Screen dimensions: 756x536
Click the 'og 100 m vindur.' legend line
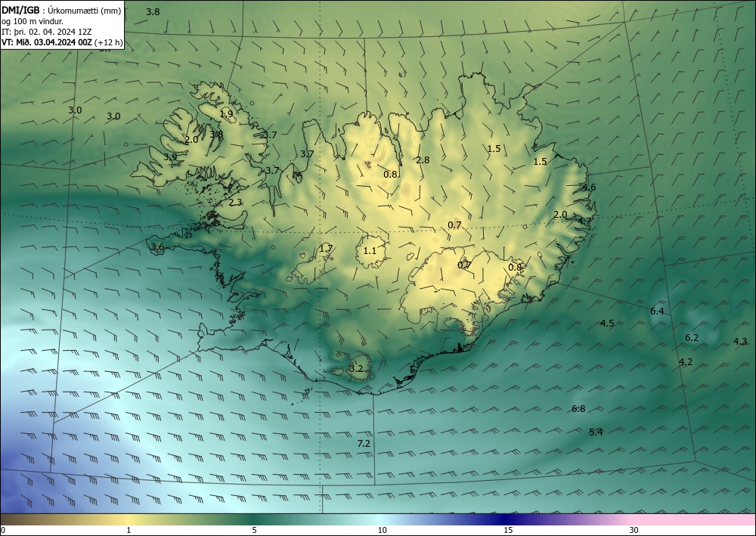[33, 21]
